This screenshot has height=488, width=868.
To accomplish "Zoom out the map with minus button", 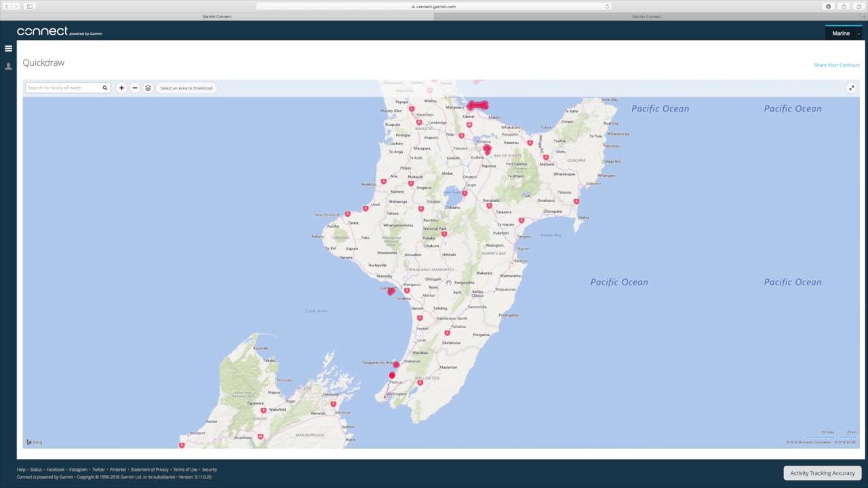I will click(135, 88).
